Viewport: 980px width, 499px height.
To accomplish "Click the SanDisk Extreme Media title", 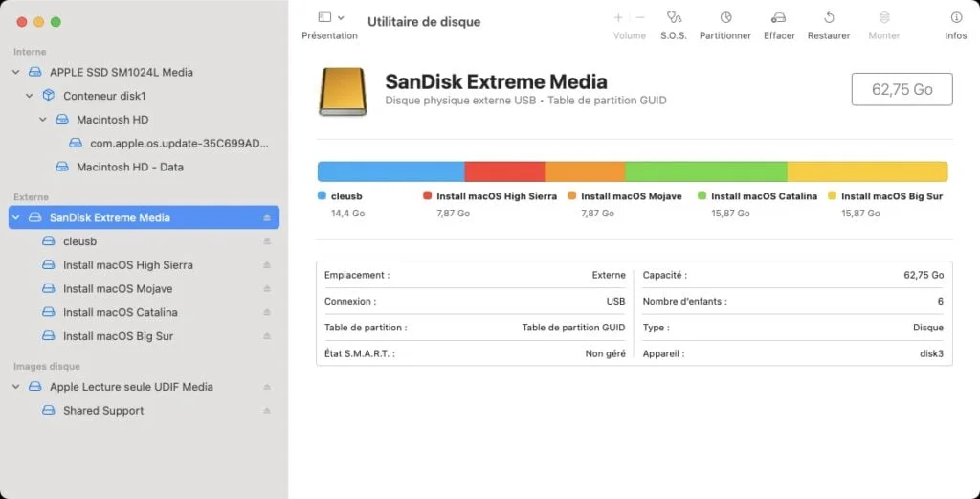I will 497,82.
